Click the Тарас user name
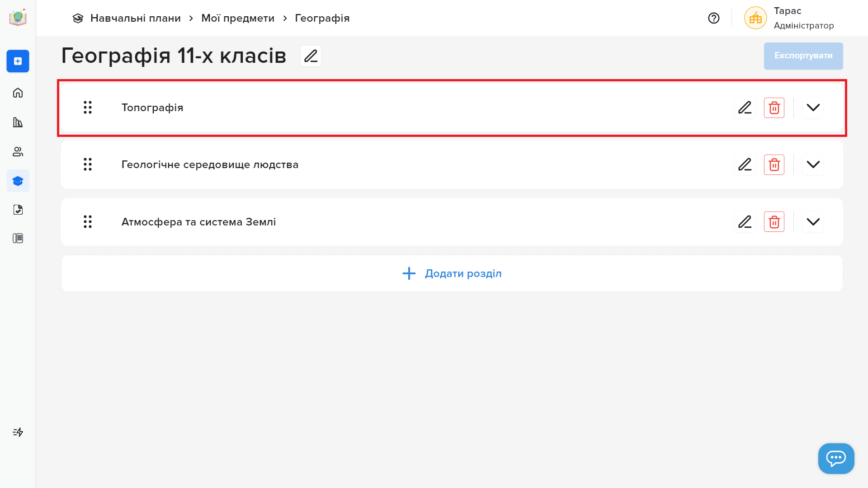This screenshot has width=868, height=488. 788,11
